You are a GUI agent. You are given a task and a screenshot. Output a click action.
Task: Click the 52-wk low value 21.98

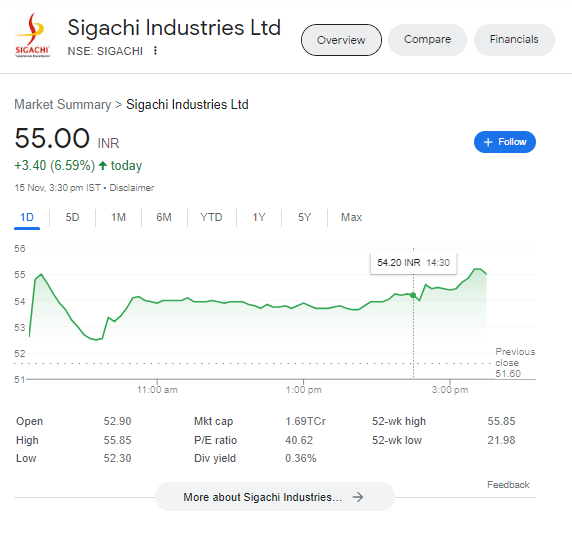[x=501, y=440]
